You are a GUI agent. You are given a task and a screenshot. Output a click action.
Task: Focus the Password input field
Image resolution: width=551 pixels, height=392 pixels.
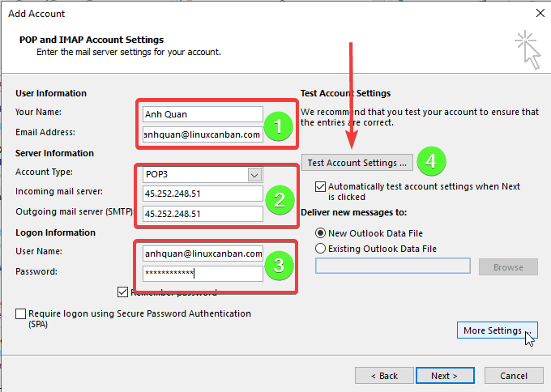click(x=202, y=274)
